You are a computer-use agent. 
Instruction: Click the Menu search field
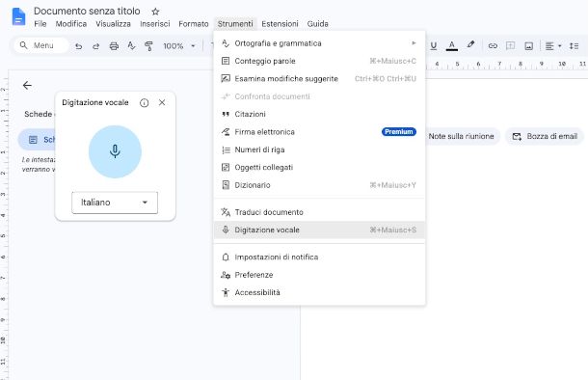41,45
